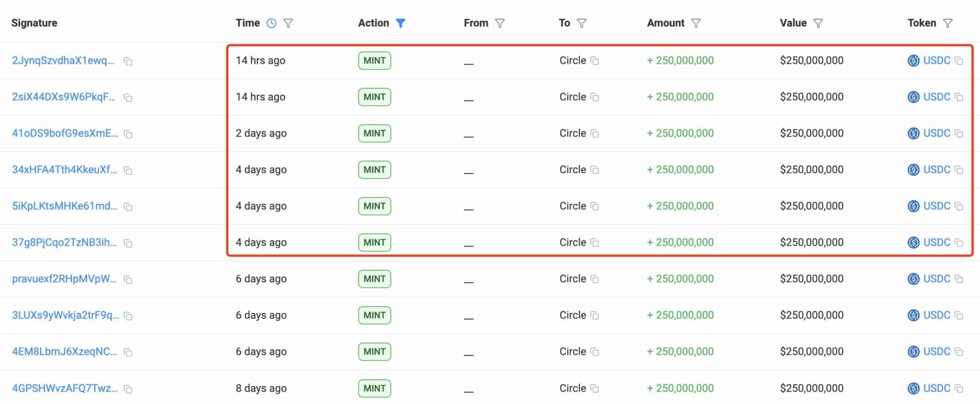The image size is (980, 404).
Task: Copy USDC token address in first row
Action: coord(958,61)
